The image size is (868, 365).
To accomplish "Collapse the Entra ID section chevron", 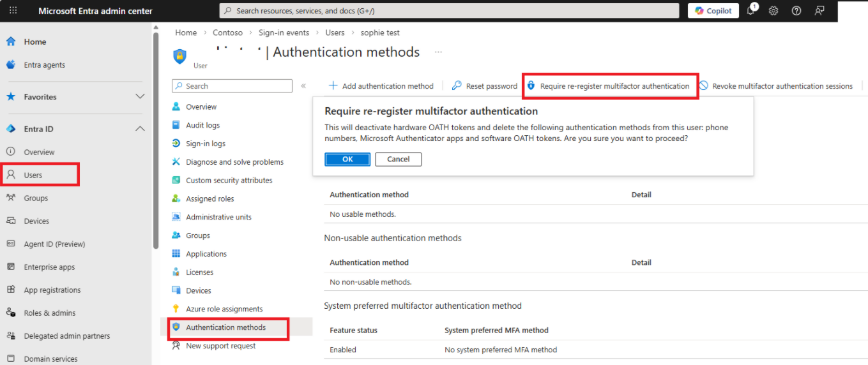I will point(140,129).
